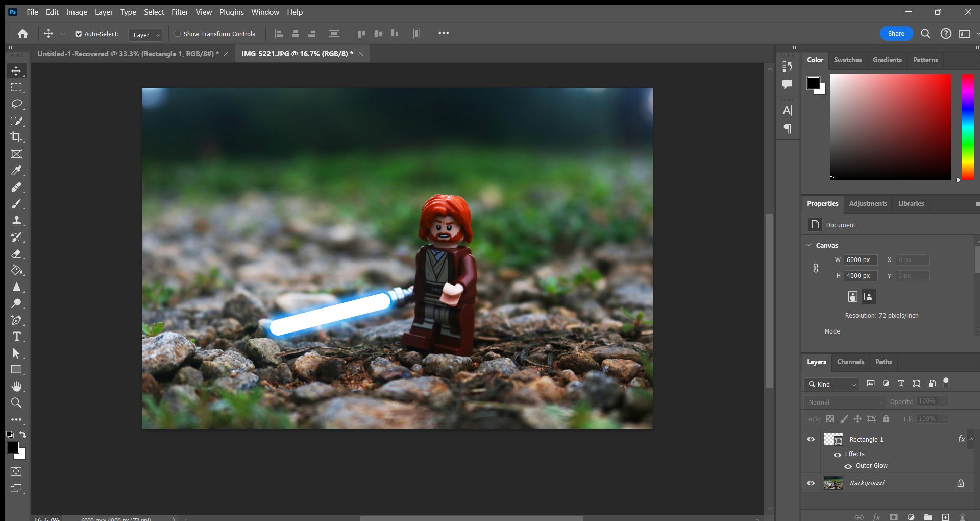Open the Search icon near Share
The image size is (980, 521).
(x=925, y=34)
